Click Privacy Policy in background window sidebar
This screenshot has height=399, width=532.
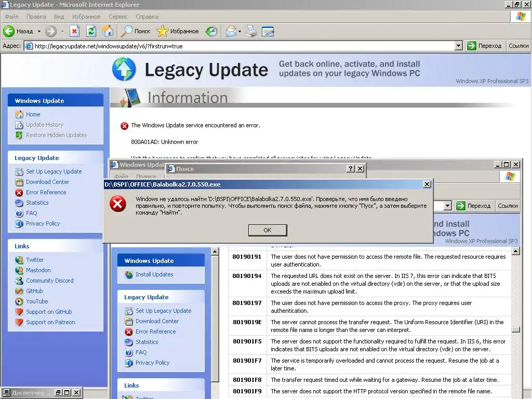pyautogui.click(x=152, y=363)
